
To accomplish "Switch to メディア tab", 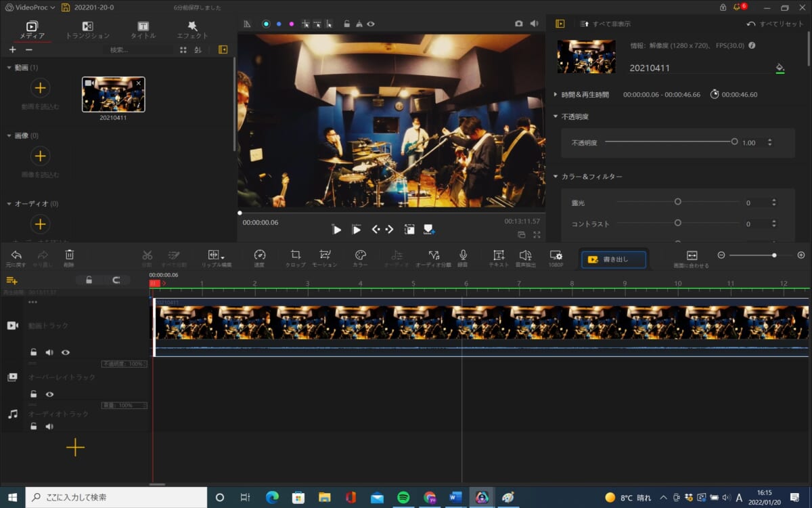I will tap(32, 30).
